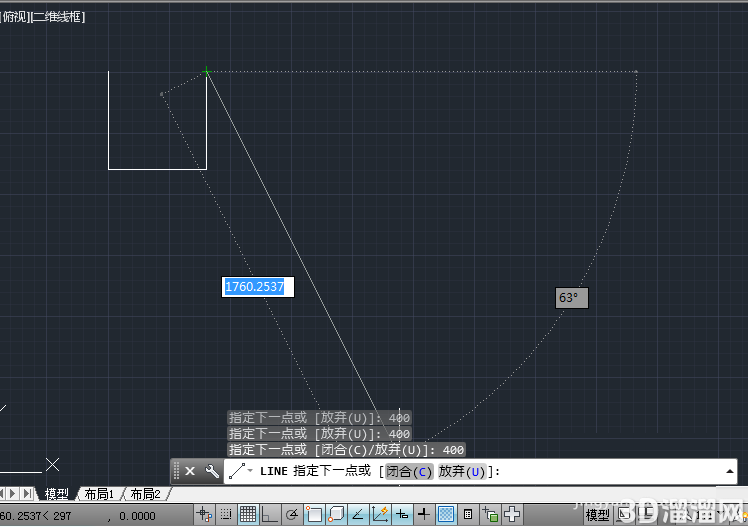Click the quick view layouts icon
The image size is (748, 527).
click(624, 515)
